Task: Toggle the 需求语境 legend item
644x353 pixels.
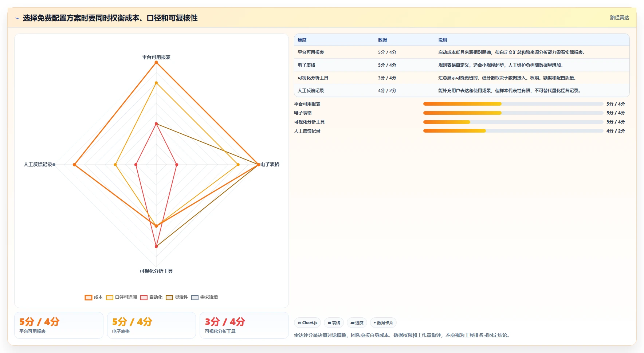Action: (x=204, y=297)
